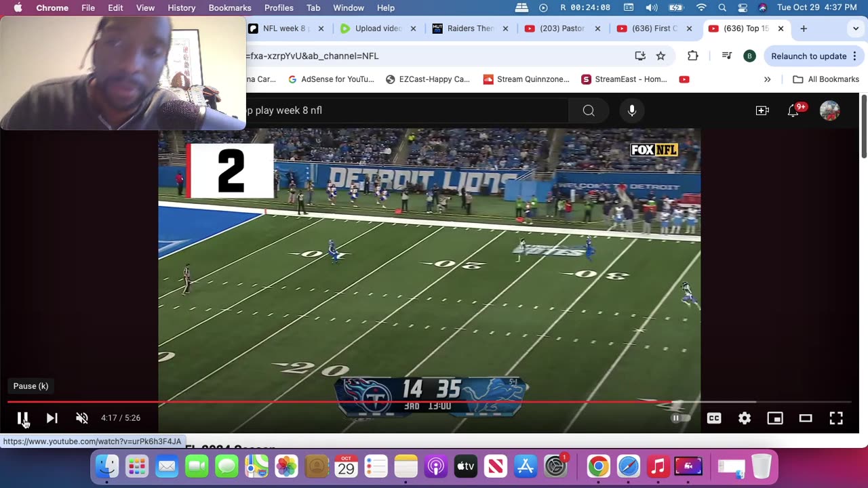Switch to the '(636) First' tab
This screenshot has width=868, height=488.
coord(654,28)
